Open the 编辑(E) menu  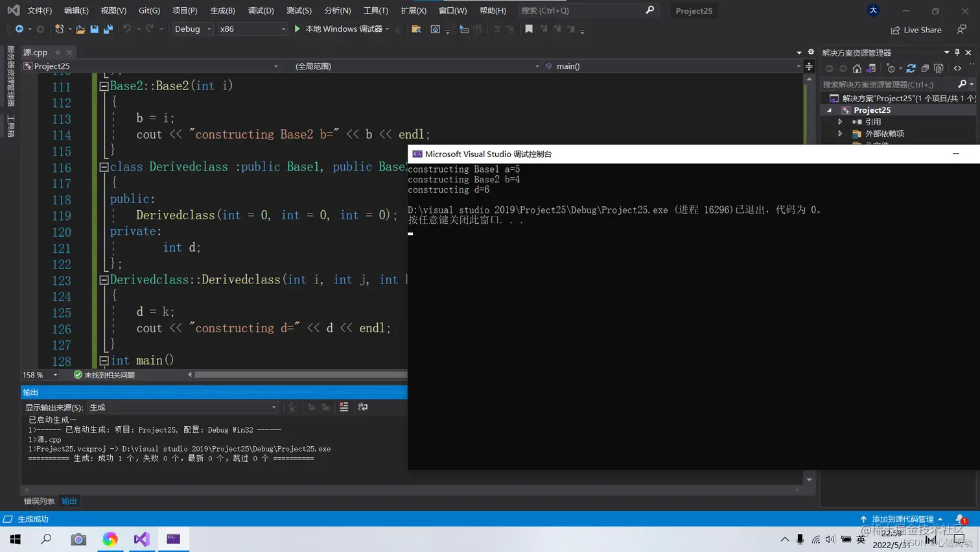click(76, 10)
